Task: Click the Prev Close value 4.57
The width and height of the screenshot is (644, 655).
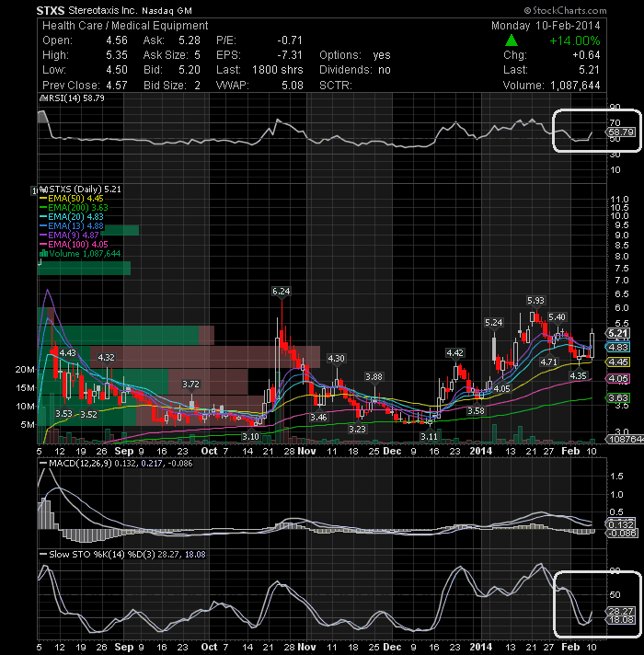Action: (117, 86)
